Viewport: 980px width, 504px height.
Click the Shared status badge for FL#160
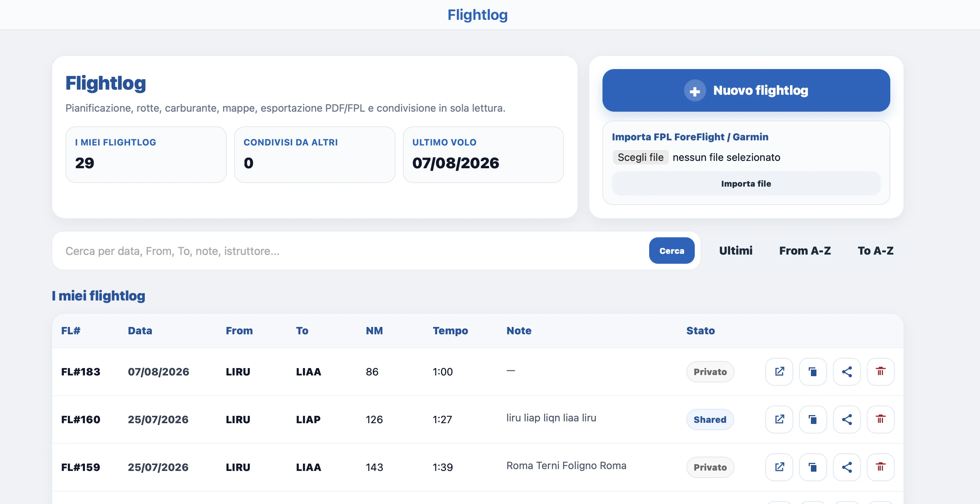[709, 419]
